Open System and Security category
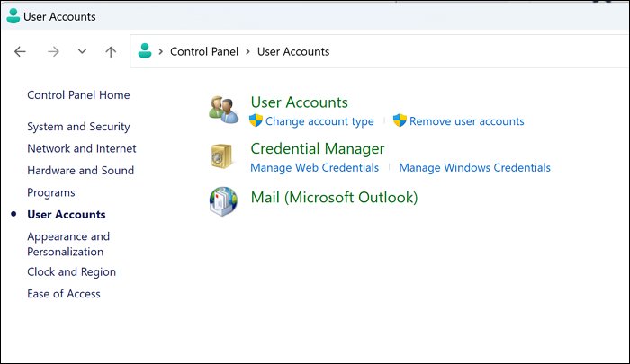Screen dimensions: 630x364 [x=78, y=127]
